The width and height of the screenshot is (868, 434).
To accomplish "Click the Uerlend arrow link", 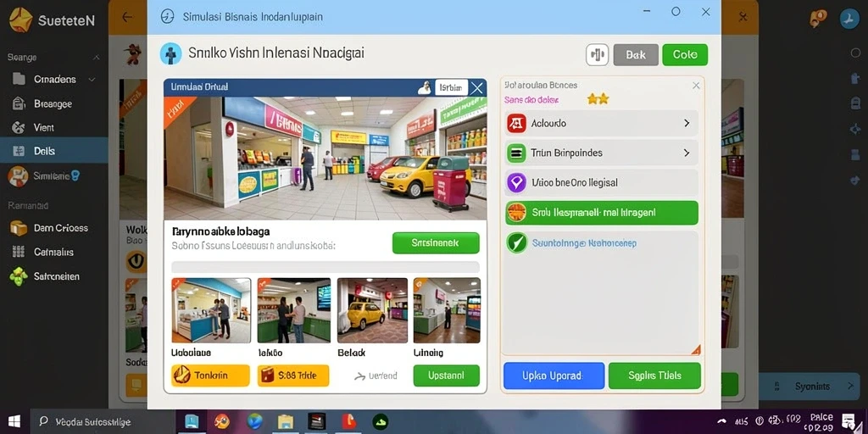I will coord(376,376).
